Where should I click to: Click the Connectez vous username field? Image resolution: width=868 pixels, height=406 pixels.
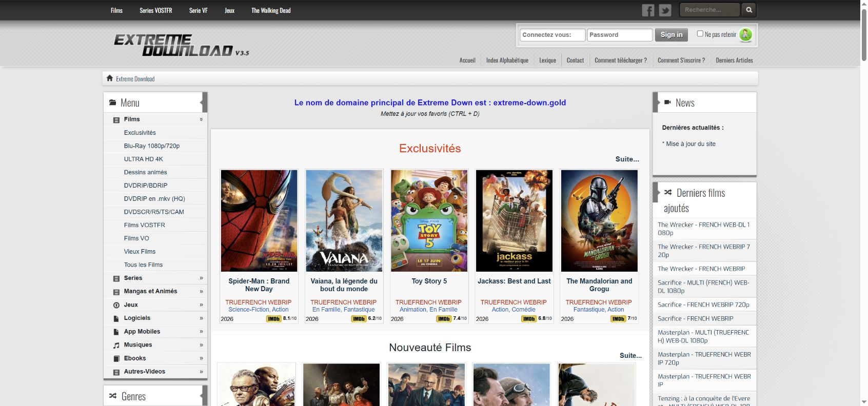(553, 35)
